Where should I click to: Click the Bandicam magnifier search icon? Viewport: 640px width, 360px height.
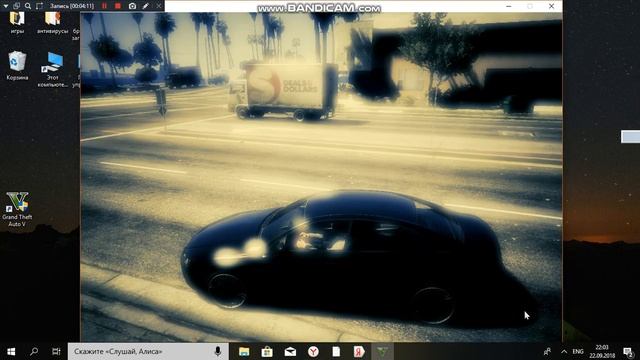(x=28, y=6)
